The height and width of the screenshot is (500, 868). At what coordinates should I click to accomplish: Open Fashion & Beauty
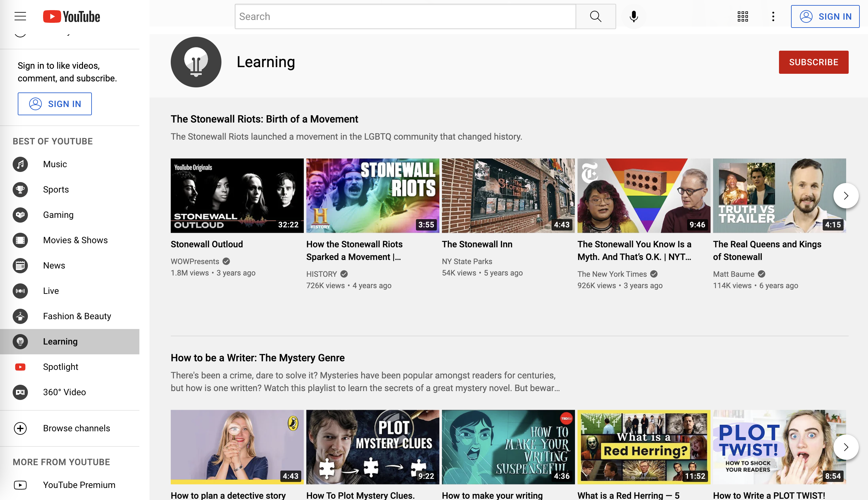coord(70,316)
